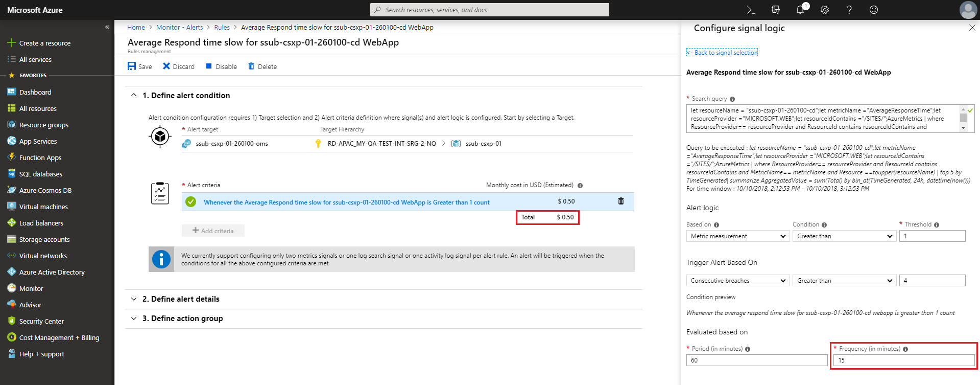This screenshot has width=980, height=385.
Task: Click the Search resources, services, and docs box
Action: (489, 10)
